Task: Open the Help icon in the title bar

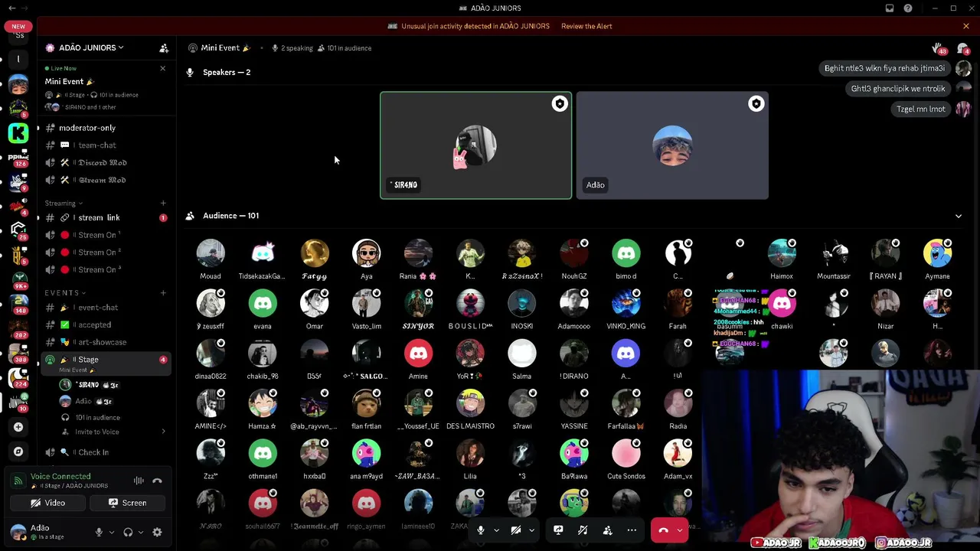Action: coord(908,8)
